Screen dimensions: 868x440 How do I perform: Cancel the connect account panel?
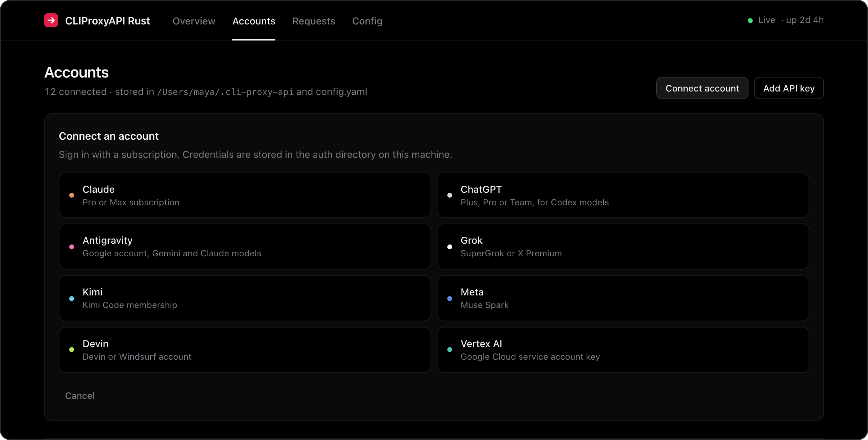point(80,396)
